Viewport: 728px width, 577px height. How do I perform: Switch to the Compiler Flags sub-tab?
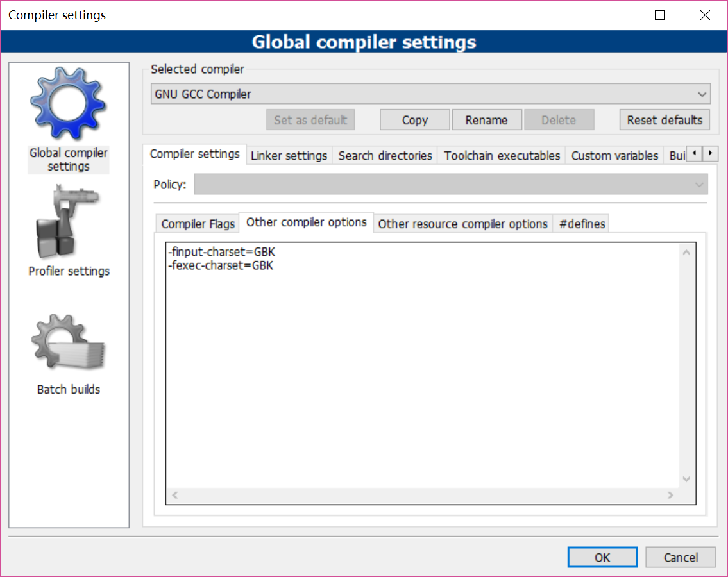[x=198, y=224]
